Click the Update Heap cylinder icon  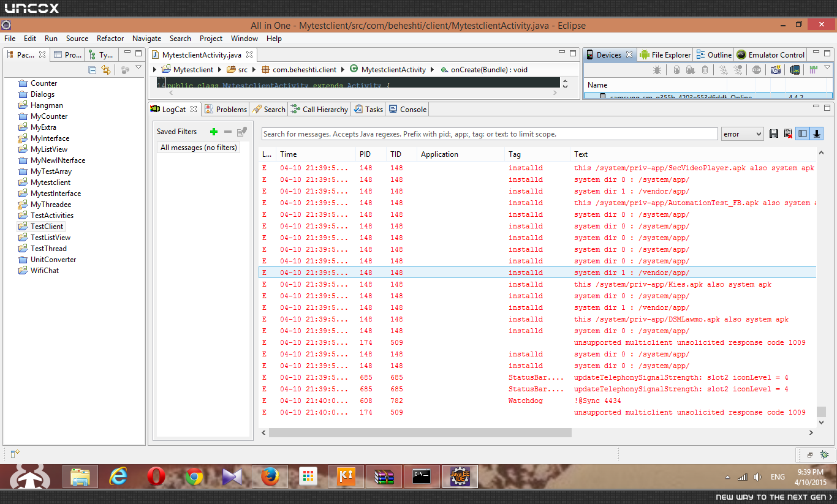[x=676, y=70]
